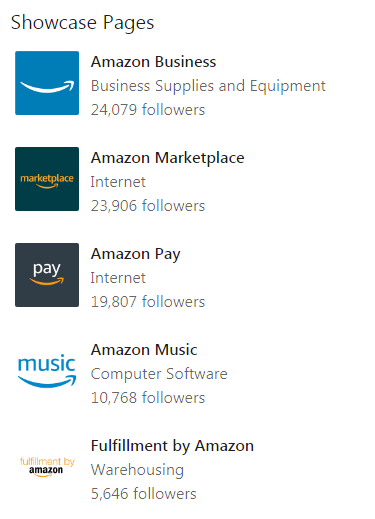
Task: Open the Fulfillment by Amazon logo
Action: 47,467
